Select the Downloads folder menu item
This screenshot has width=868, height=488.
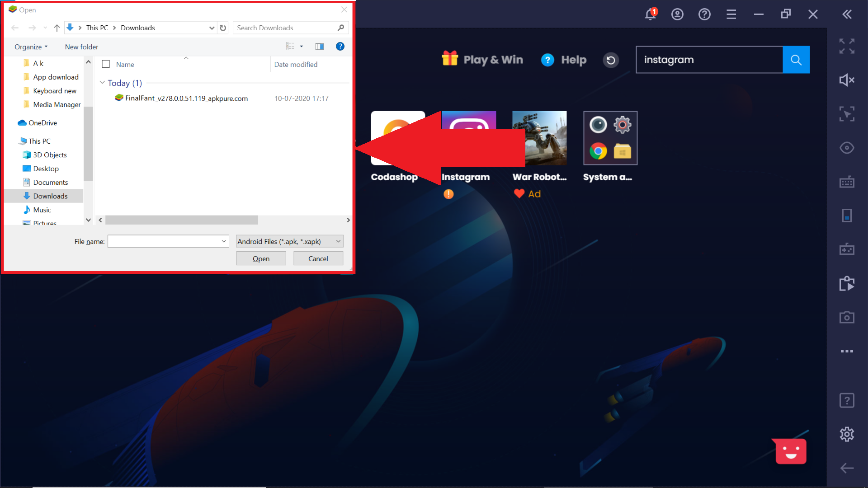(x=51, y=196)
